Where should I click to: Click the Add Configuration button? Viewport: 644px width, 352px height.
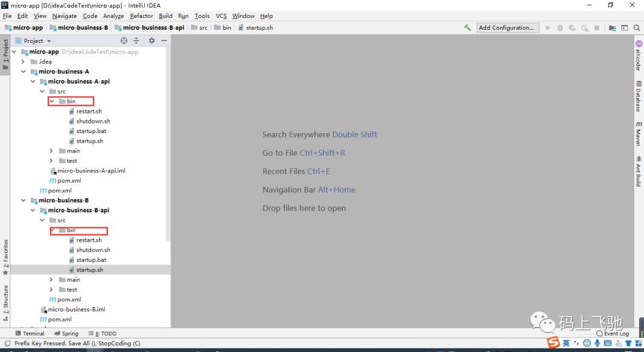[x=507, y=27]
